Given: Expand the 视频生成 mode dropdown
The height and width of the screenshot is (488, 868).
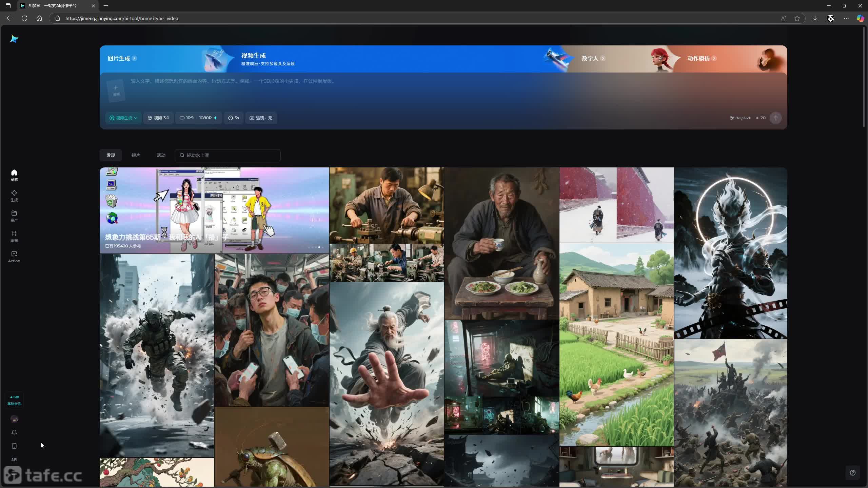Looking at the screenshot, I should (x=123, y=118).
